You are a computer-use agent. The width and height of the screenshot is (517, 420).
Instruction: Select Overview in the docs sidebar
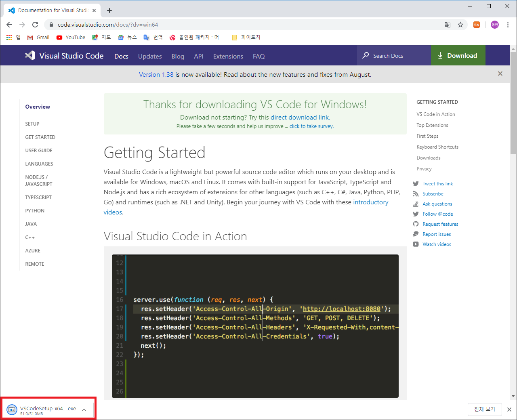(x=38, y=107)
